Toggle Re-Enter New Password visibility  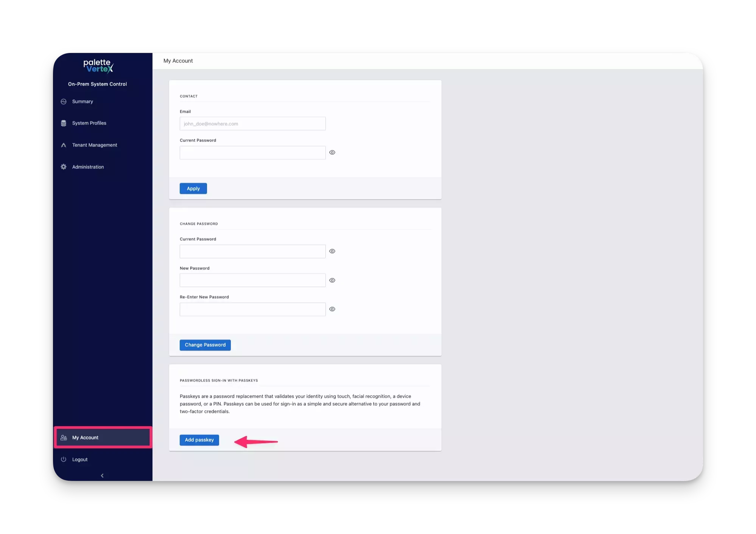click(333, 308)
